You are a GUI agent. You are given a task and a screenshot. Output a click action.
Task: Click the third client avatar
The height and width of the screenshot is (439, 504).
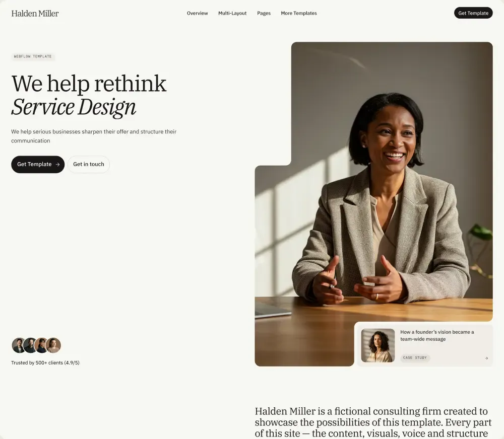tap(41, 345)
